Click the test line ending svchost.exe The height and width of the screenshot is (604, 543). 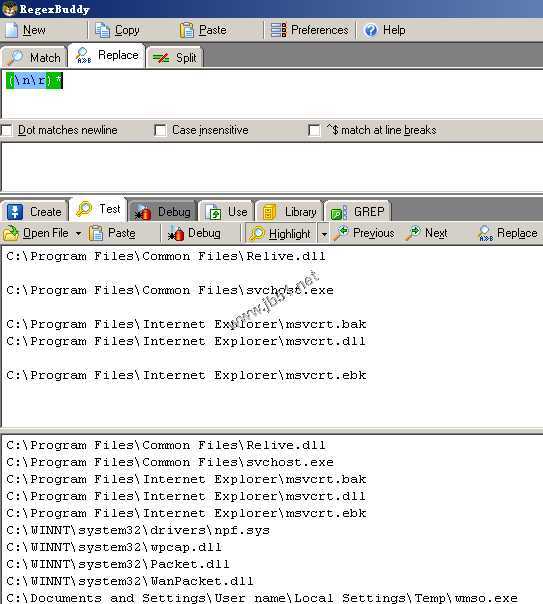(170, 290)
